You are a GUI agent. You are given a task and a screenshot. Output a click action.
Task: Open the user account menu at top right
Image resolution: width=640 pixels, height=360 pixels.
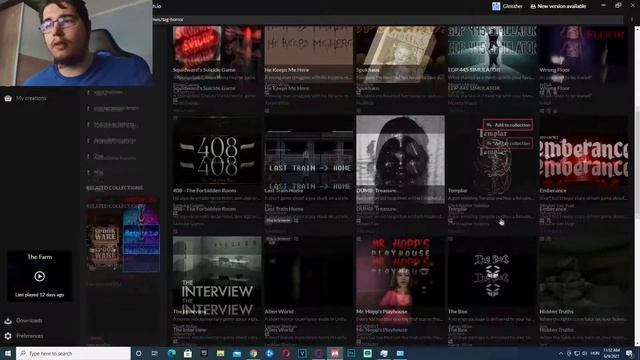(507, 6)
